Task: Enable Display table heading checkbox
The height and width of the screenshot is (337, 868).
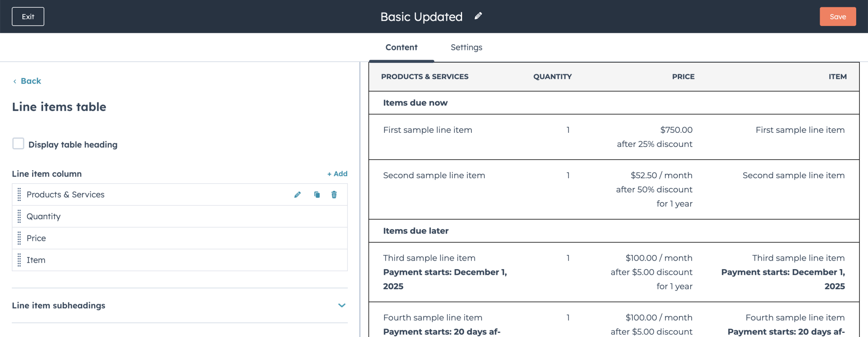Action: [18, 144]
